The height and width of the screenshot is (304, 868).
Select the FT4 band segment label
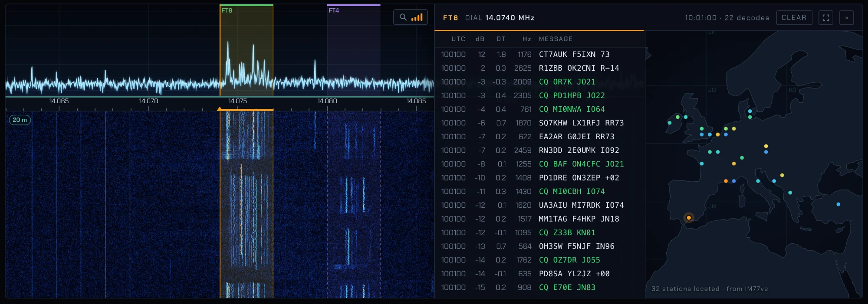pos(334,10)
